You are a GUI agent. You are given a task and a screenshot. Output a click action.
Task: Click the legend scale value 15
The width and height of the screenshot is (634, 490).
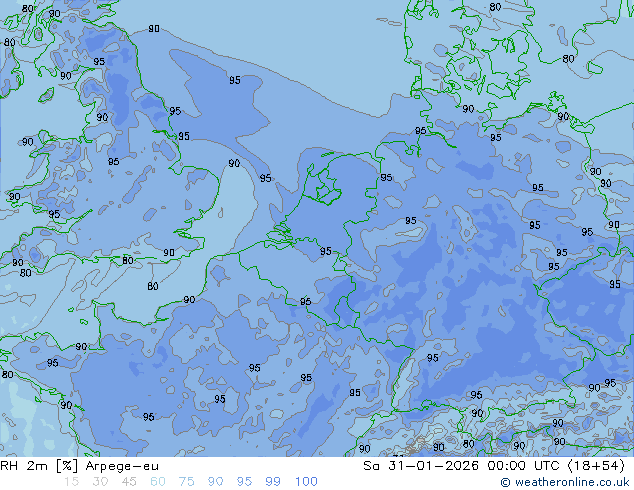[x=71, y=482]
